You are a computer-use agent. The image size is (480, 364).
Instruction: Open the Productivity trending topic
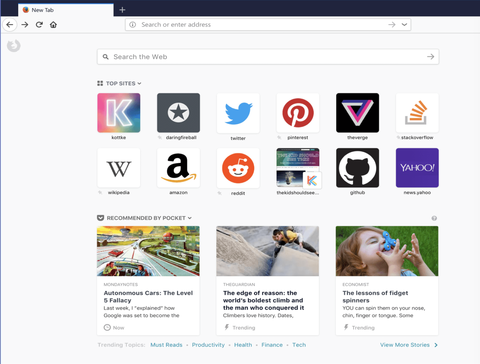(208, 345)
